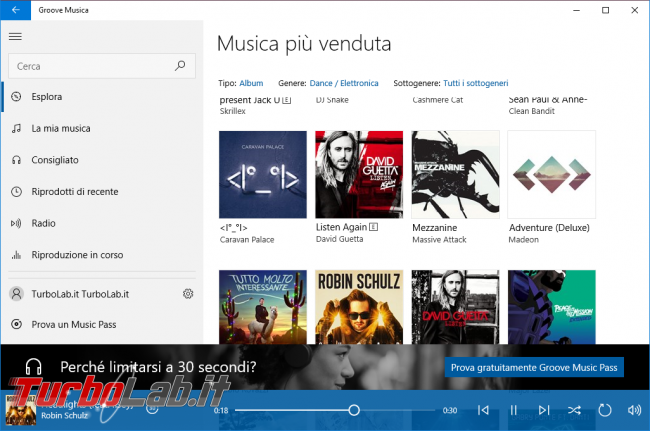The image size is (650, 431).
Task: Skip to the previous track
Action: click(483, 410)
